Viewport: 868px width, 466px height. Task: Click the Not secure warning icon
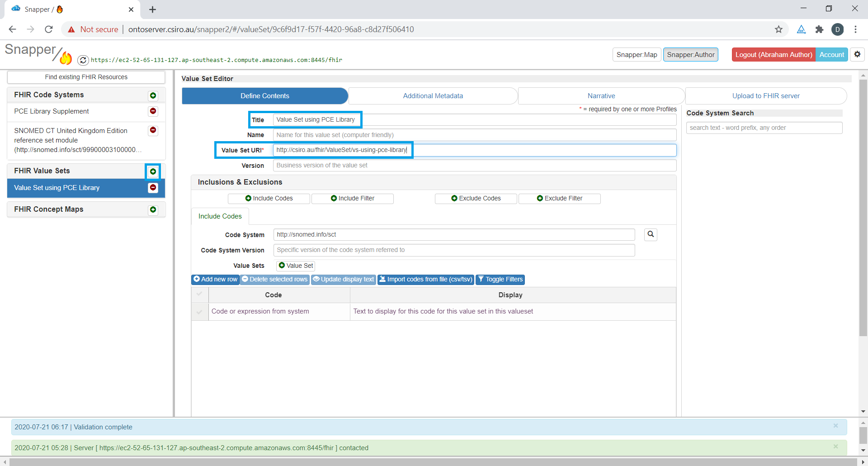71,29
